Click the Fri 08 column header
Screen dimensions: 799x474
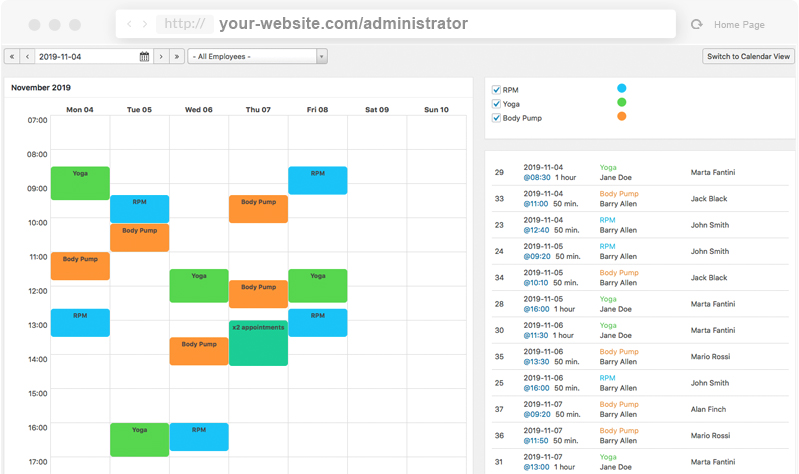click(317, 110)
